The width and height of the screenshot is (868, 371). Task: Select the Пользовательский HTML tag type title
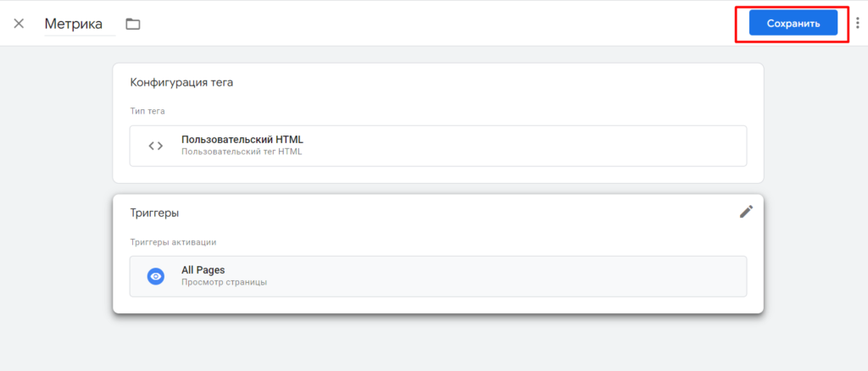pos(242,140)
